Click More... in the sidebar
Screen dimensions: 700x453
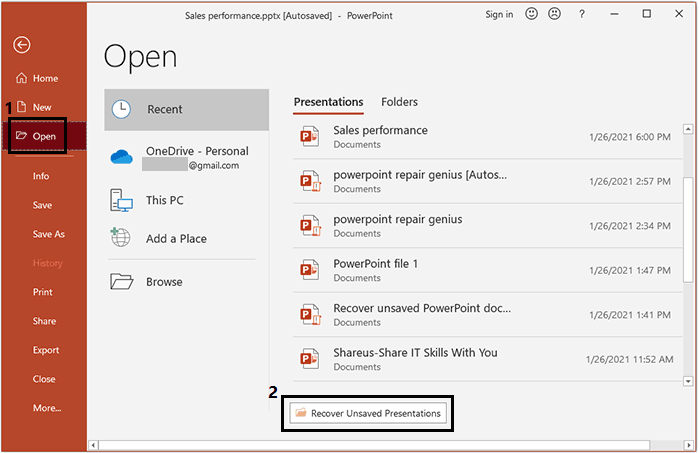click(47, 408)
